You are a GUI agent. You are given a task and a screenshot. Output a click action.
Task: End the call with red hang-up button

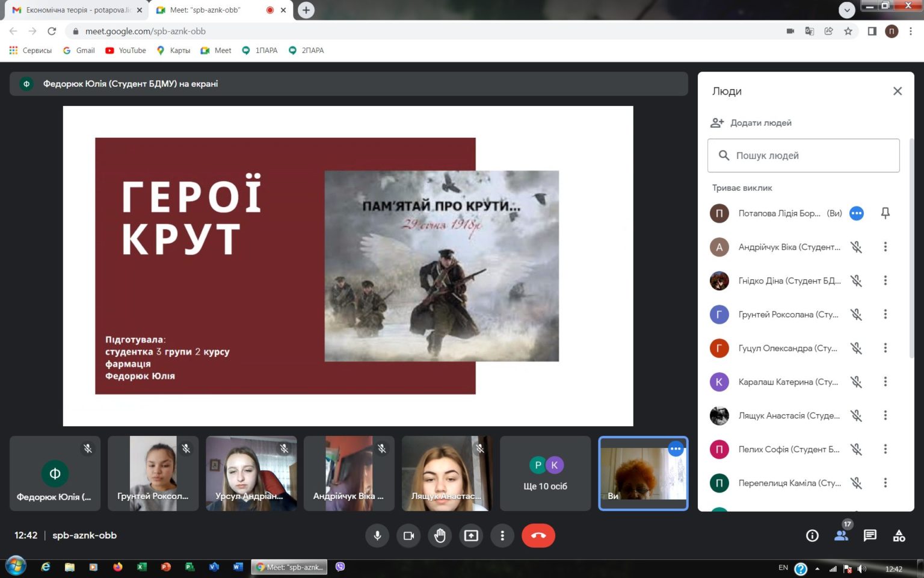pos(538,535)
